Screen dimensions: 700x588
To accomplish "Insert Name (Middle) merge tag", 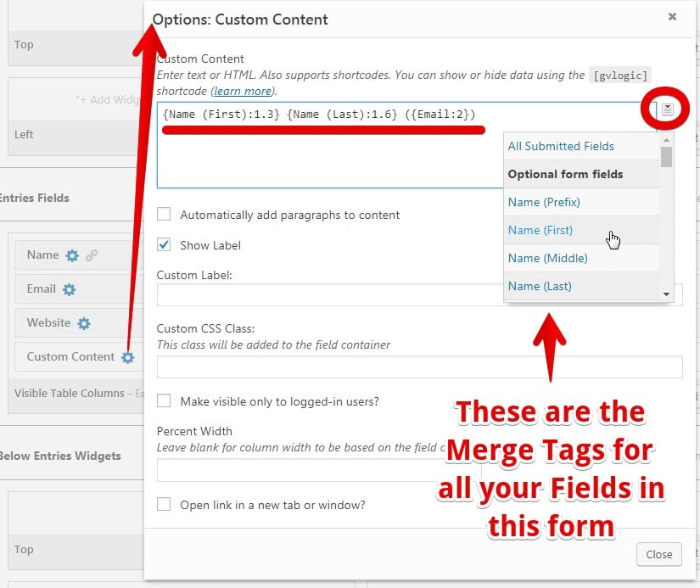I will [x=547, y=258].
